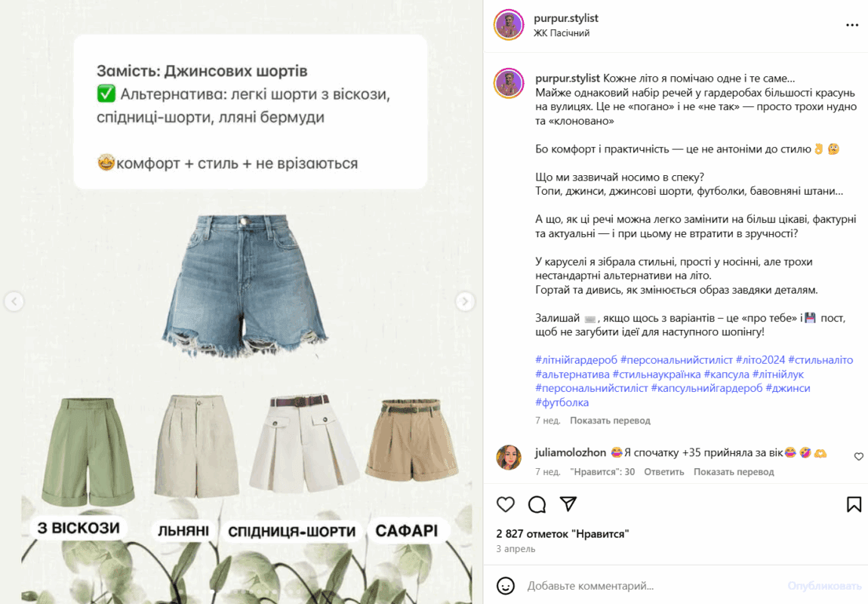Like the post with heart icon
Viewport: 868px width, 604px height.
tap(506, 504)
